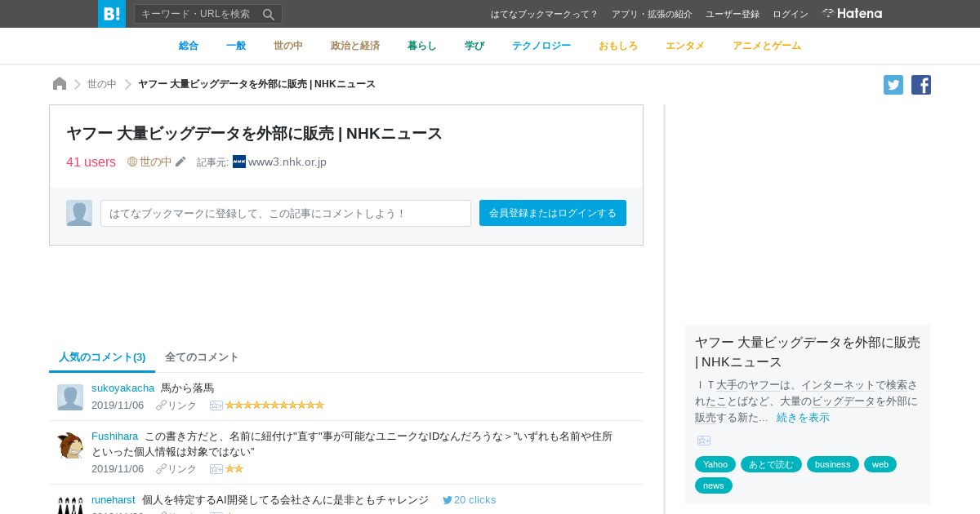Viewport: 980px width, 514px height.
Task: Share the page via Twitter icon
Action: pyautogui.click(x=893, y=85)
